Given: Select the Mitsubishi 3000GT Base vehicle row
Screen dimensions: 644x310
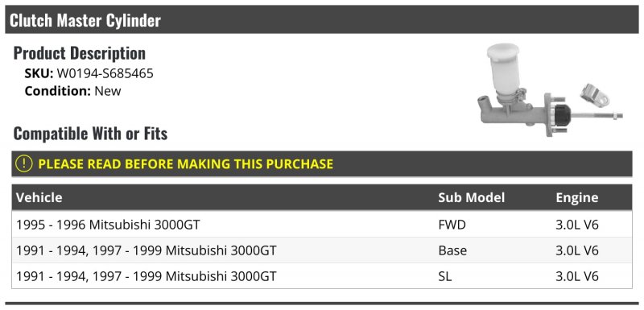Looking at the screenshot, I should 322,250.
